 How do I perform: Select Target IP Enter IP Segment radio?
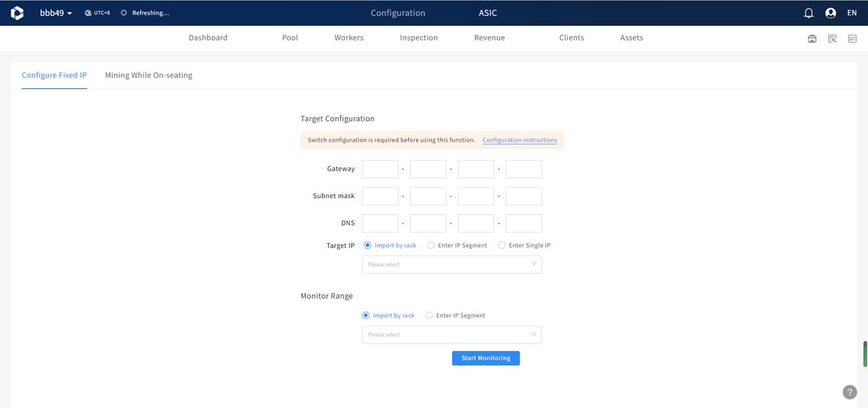pos(431,245)
